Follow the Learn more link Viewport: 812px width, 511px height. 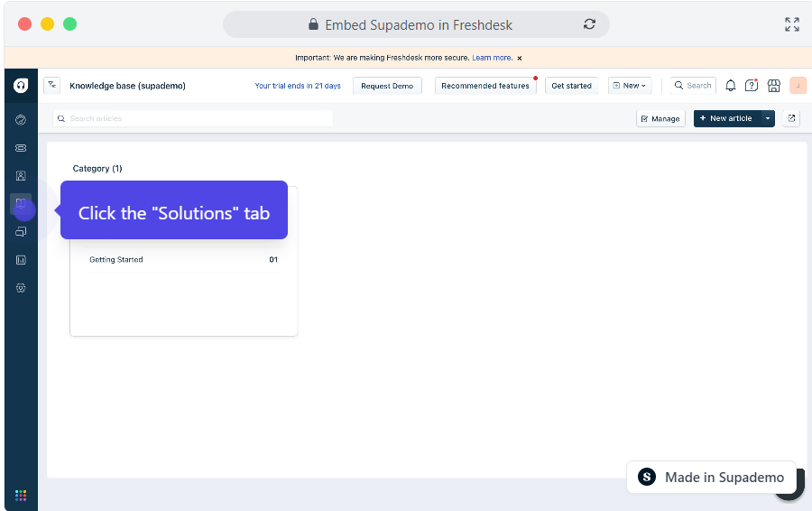(x=492, y=58)
